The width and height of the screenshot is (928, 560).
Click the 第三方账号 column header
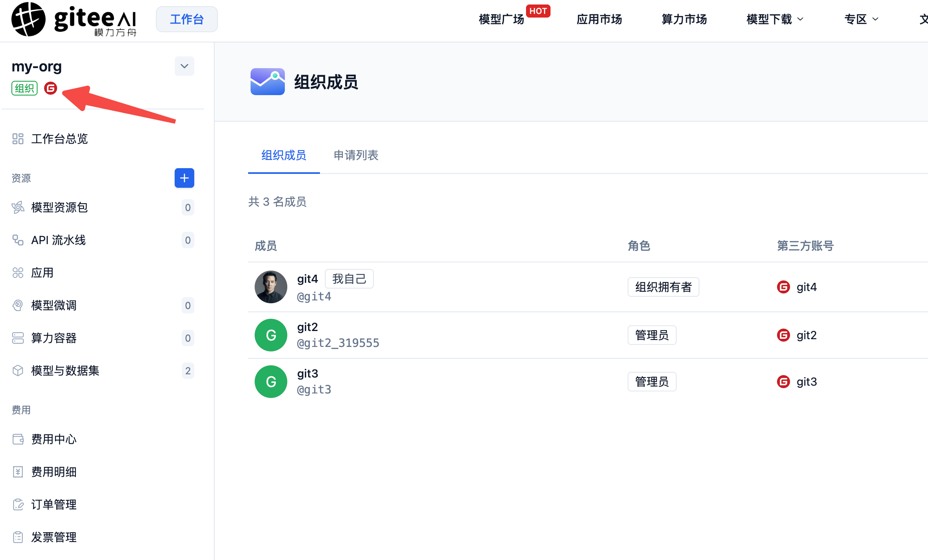pos(805,246)
